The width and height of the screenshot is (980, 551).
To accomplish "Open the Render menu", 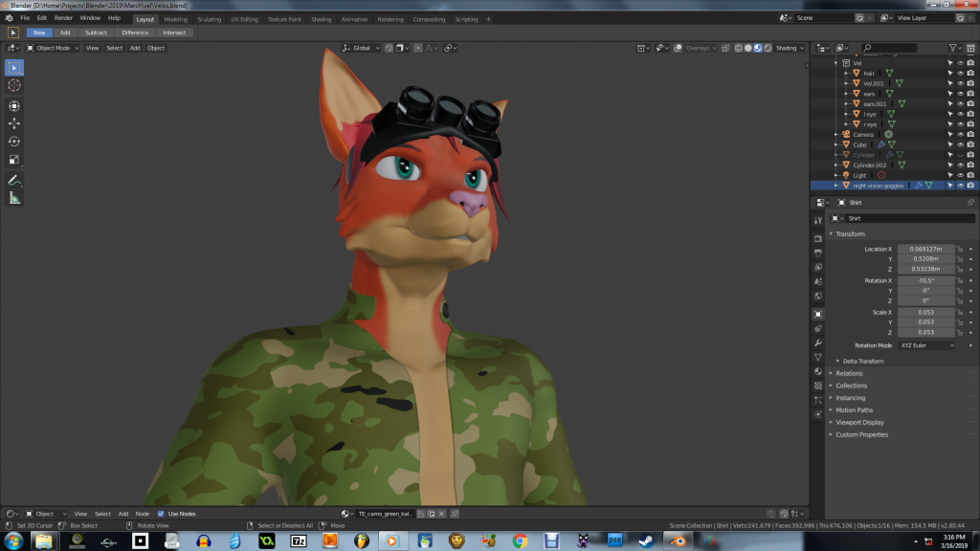I will (x=63, y=18).
